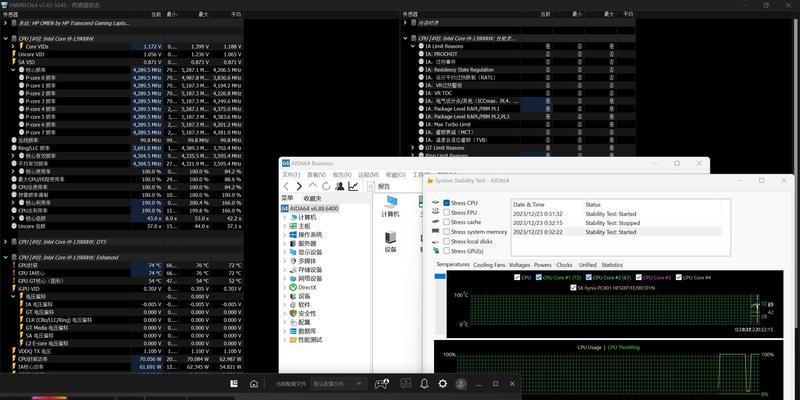Screen dimensions: 800x400
Task: Uncheck CPU Core #3 graph checkbox
Action: click(x=639, y=278)
